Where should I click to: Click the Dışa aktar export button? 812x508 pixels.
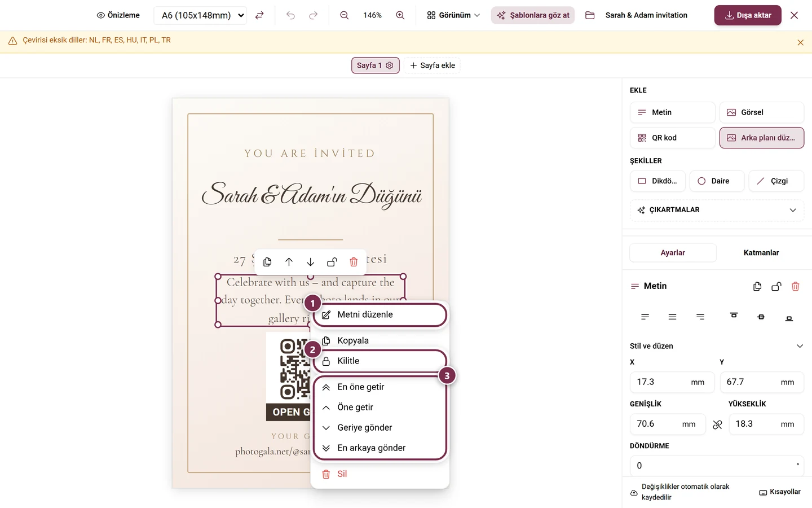(748, 15)
